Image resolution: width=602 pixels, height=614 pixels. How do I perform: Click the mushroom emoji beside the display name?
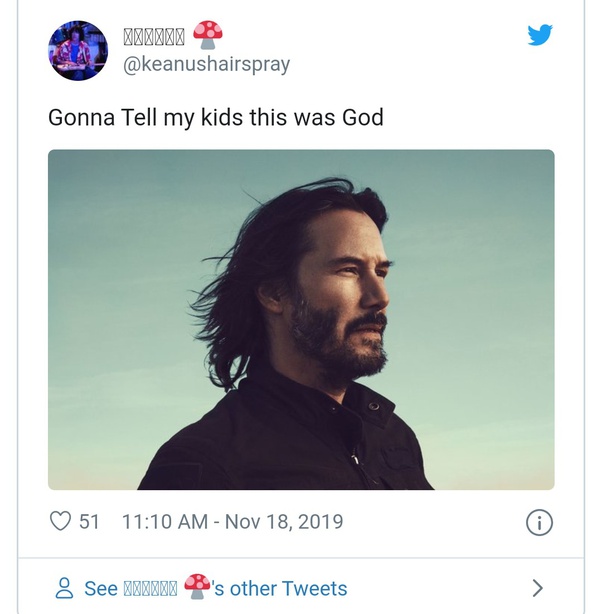(x=208, y=35)
